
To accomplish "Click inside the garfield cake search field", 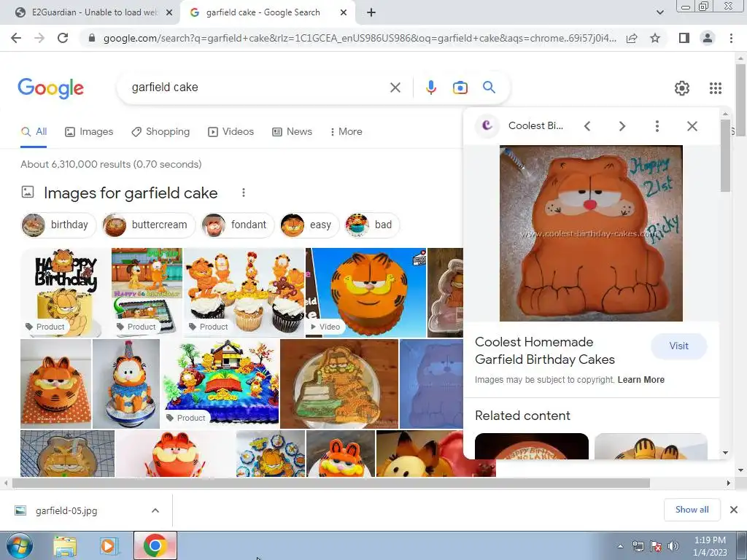I will [258, 87].
